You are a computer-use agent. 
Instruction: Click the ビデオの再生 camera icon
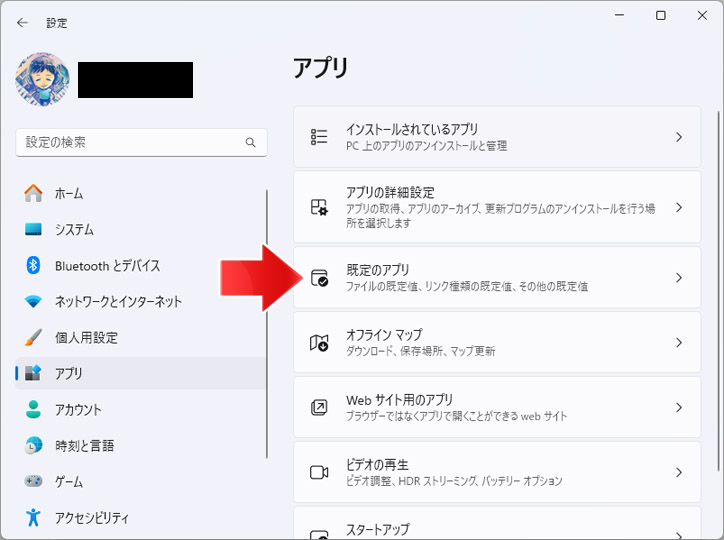point(319,472)
